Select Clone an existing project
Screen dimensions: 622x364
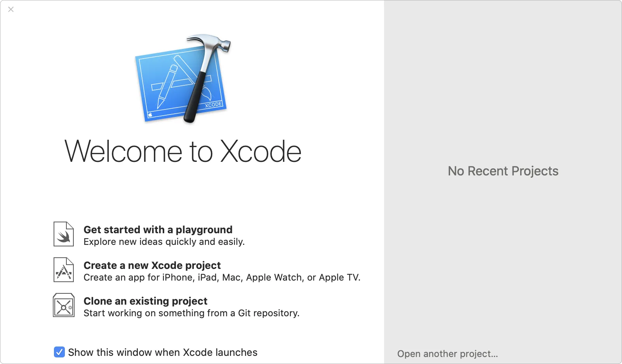(146, 301)
